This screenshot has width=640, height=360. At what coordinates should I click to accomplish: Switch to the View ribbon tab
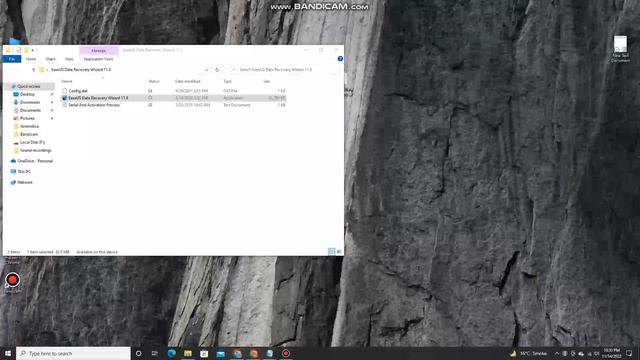(x=69, y=59)
